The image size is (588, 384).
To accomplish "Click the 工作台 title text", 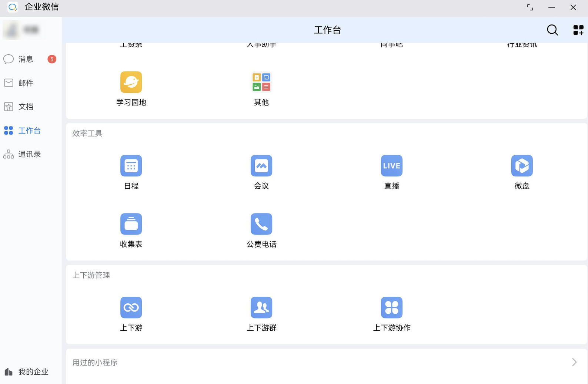I will [x=327, y=30].
